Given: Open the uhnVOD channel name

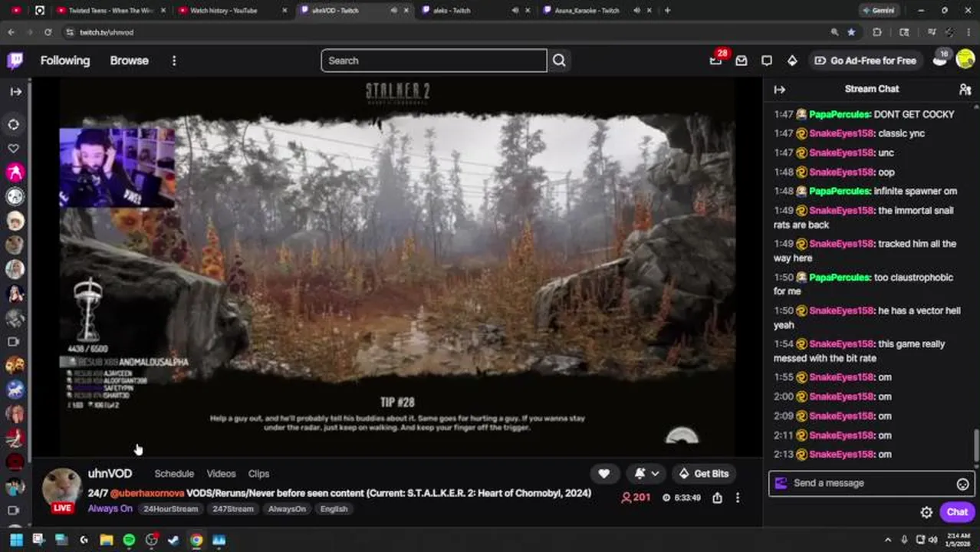Looking at the screenshot, I should 110,473.
